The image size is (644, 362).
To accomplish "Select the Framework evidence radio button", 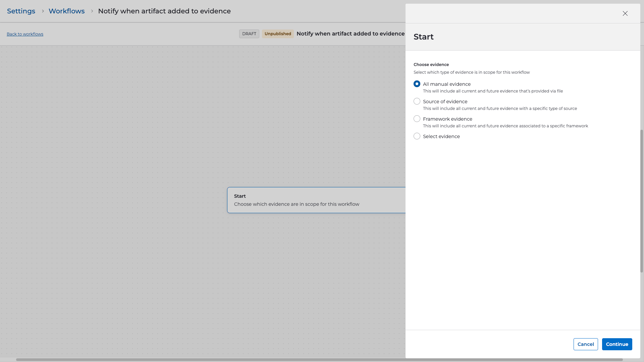I will 417,119.
